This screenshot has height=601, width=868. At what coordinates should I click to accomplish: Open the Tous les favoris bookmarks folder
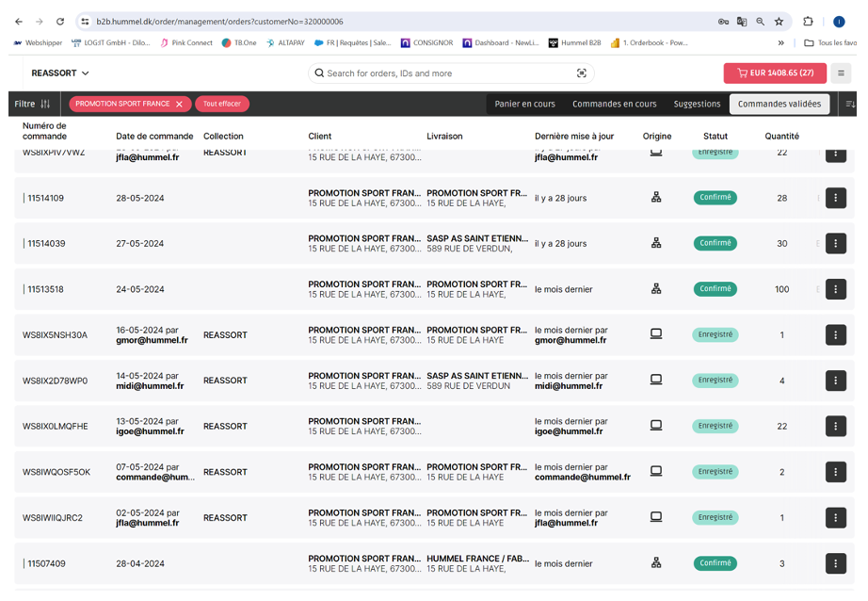pyautogui.click(x=830, y=42)
